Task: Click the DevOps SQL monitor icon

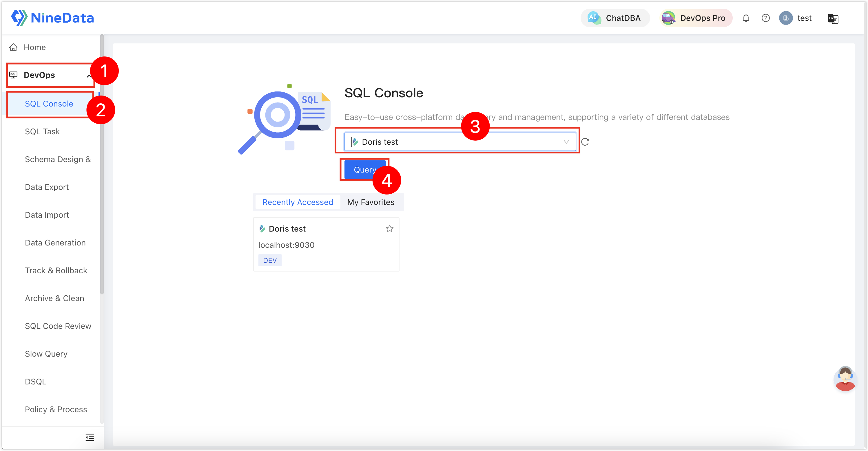Action: (13, 75)
